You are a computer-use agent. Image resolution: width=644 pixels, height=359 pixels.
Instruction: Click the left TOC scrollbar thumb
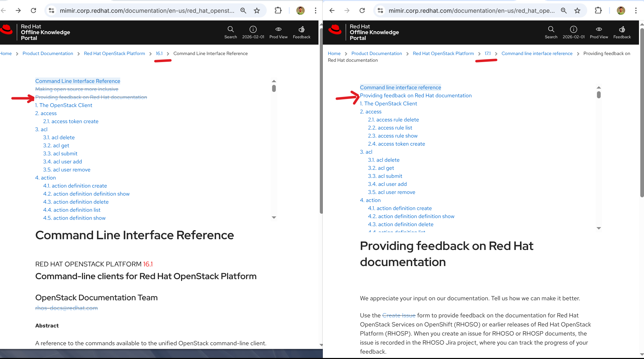[x=274, y=88]
